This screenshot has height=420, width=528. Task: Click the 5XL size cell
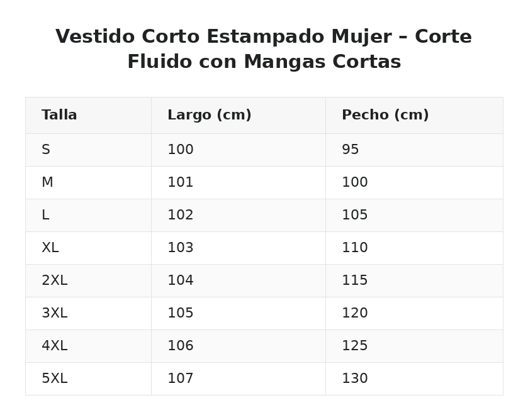coord(89,379)
